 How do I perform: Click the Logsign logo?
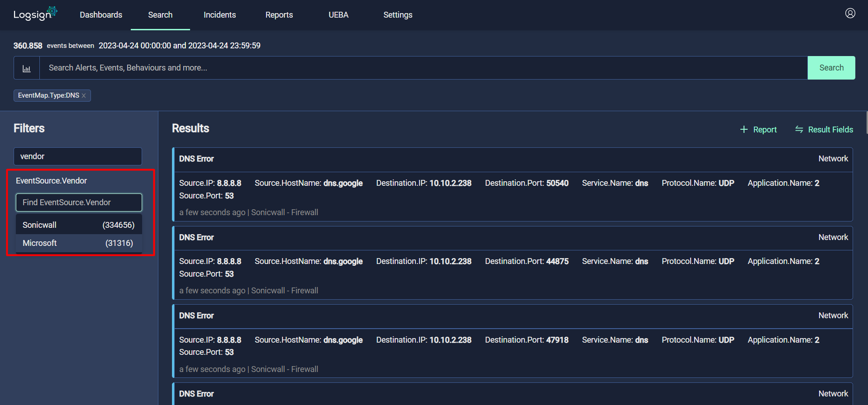pyautogui.click(x=35, y=14)
